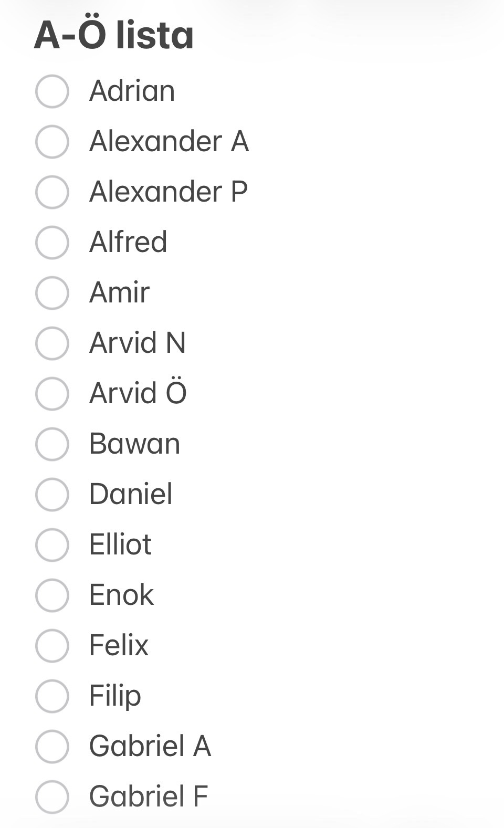Pick the Filip radio circle

pos(52,696)
